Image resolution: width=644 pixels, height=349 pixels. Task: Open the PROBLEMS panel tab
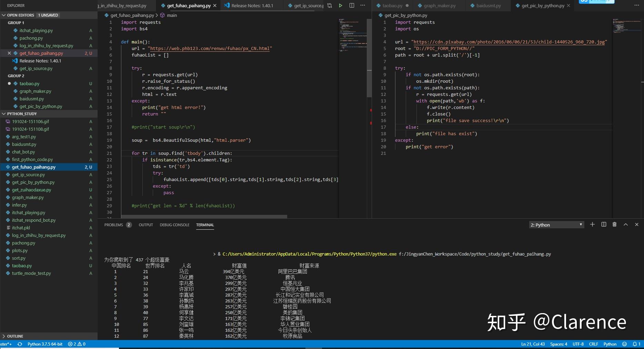point(113,225)
